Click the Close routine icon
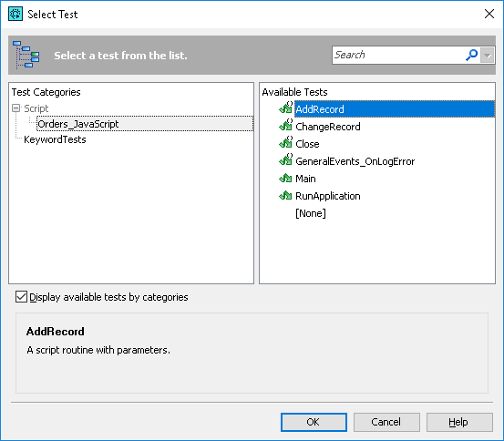The width and height of the screenshot is (504, 441). pos(286,143)
